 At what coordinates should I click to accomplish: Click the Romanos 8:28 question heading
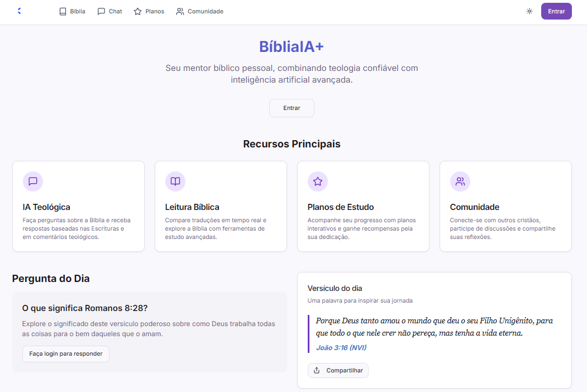click(x=85, y=308)
